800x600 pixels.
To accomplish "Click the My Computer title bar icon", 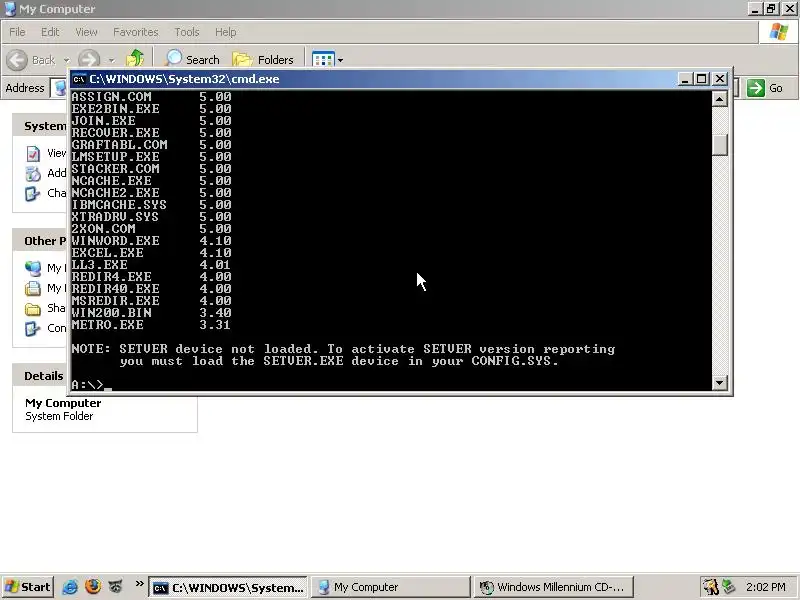I will [x=10, y=9].
